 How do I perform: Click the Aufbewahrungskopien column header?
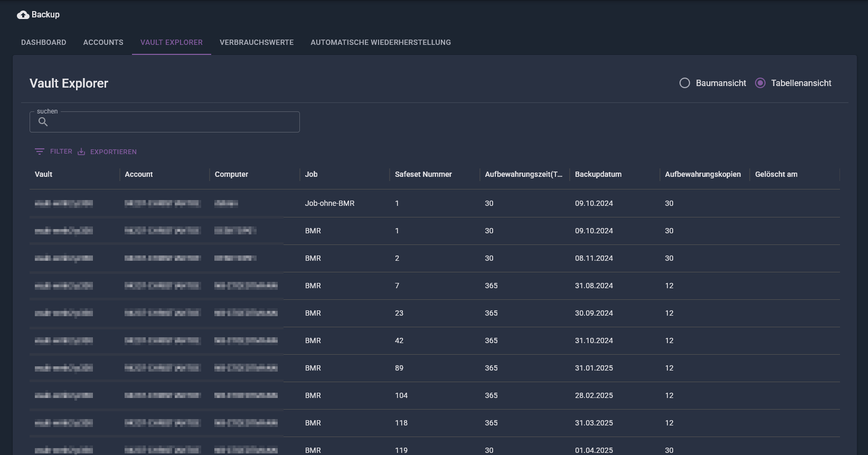[703, 174]
